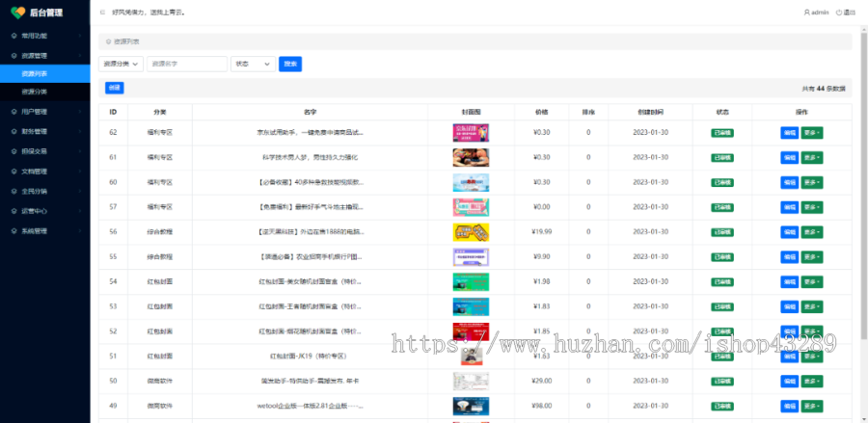Viewport: 868px width, 423px height.
Task: Open cover thumbnail of row ID 57
Action: [x=471, y=207]
